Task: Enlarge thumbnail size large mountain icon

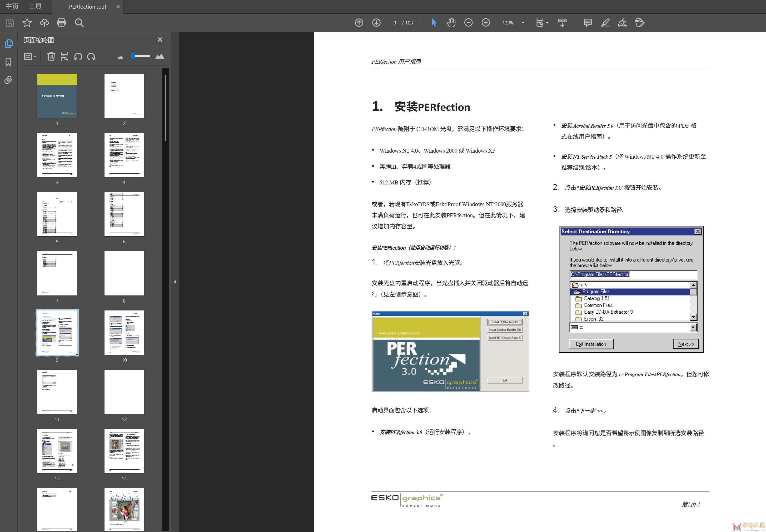Action: 160,56
